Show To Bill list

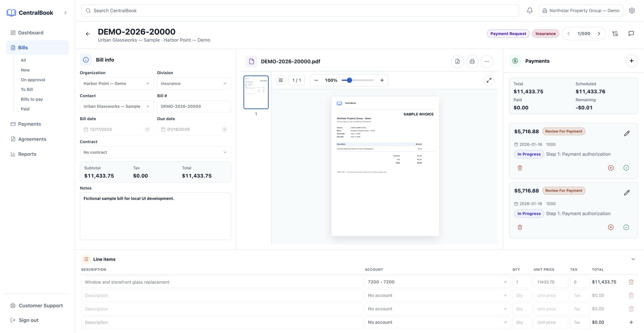[x=27, y=90]
